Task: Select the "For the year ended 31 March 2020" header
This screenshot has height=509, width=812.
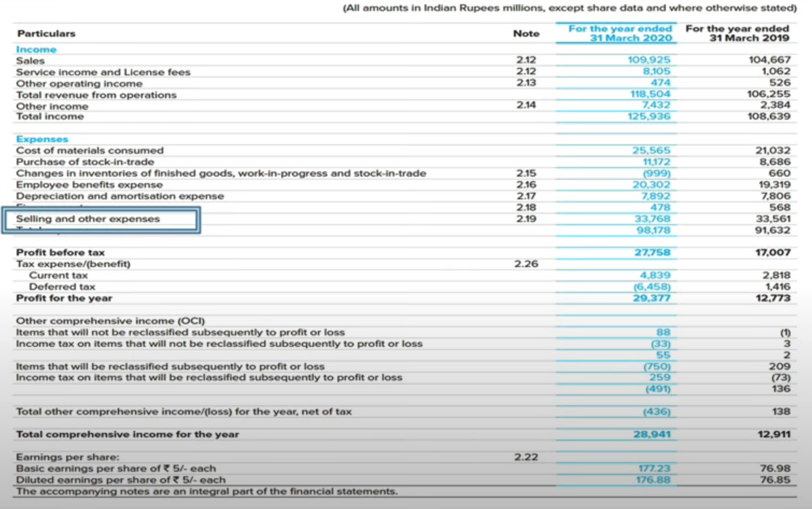Action: pyautogui.click(x=620, y=33)
